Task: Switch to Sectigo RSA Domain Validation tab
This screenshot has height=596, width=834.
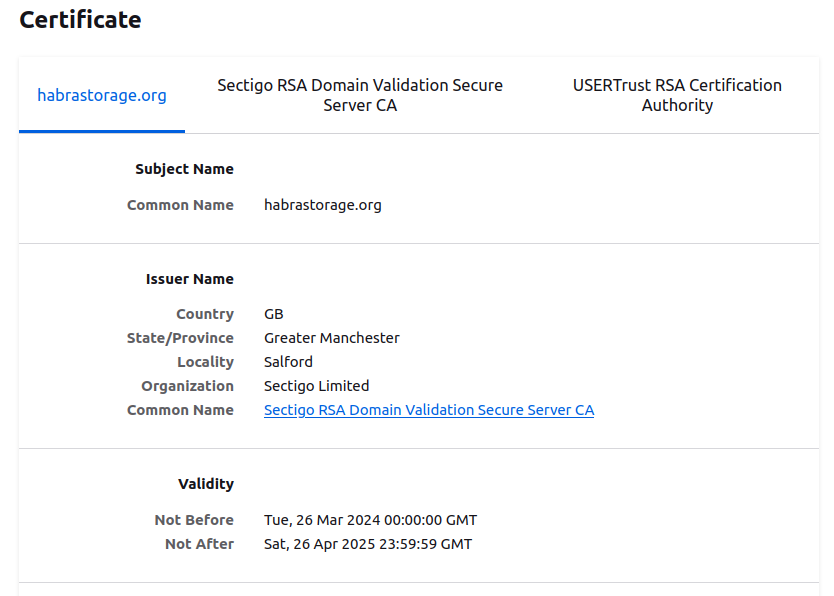Action: [360, 95]
